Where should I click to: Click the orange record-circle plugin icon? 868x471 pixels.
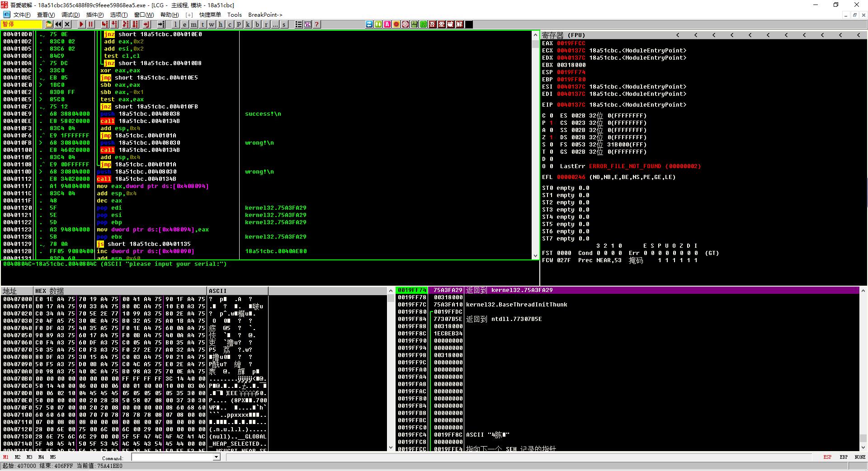pos(396,24)
